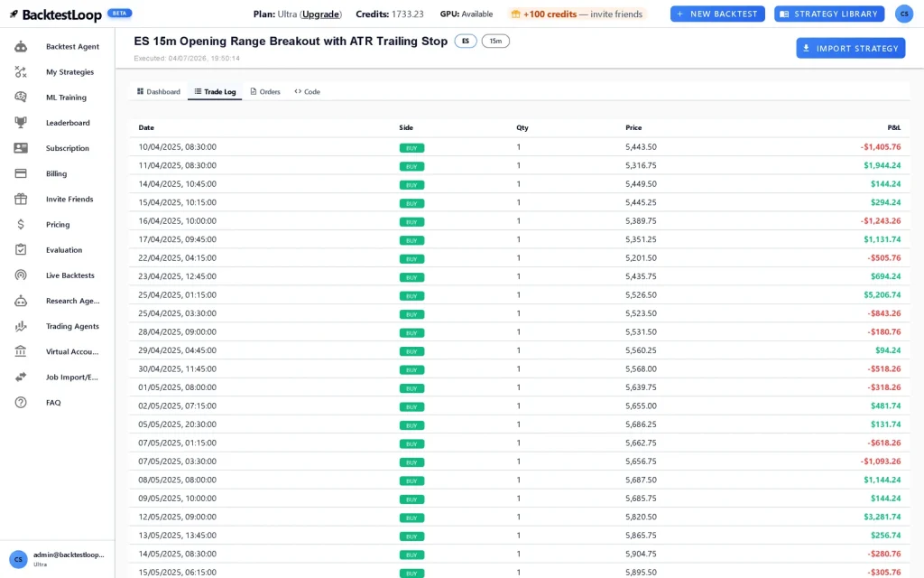Click the $1,944.24 P&L value
The width and height of the screenshot is (924, 578).
point(882,165)
